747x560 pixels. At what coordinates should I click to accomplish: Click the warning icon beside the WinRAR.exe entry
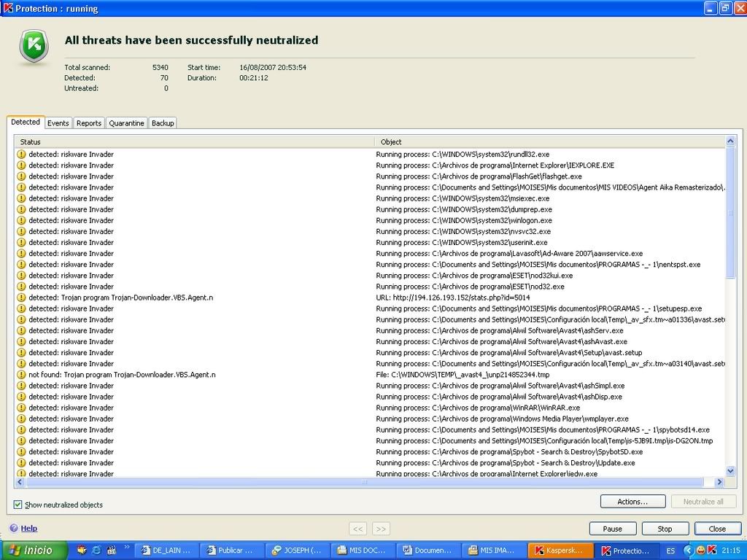[21, 408]
